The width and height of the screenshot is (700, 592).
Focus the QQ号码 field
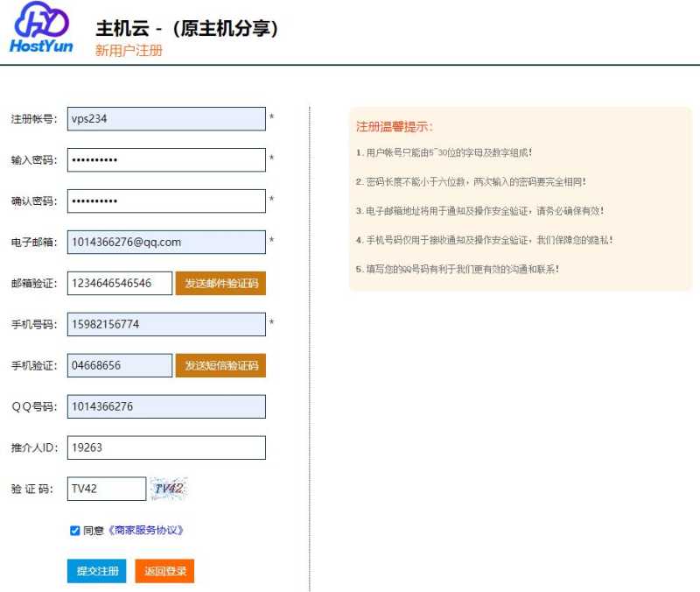tap(166, 406)
